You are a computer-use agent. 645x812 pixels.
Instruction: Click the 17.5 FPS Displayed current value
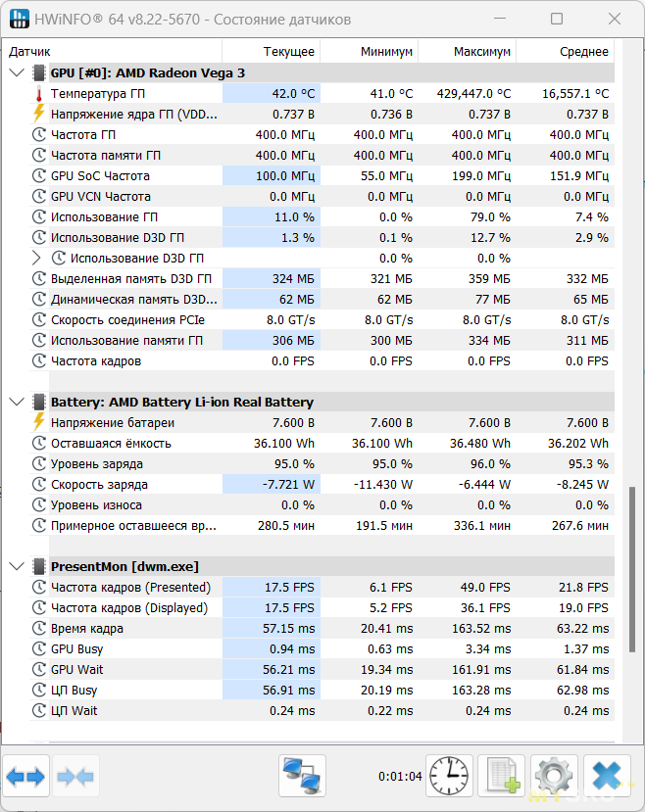point(289,608)
